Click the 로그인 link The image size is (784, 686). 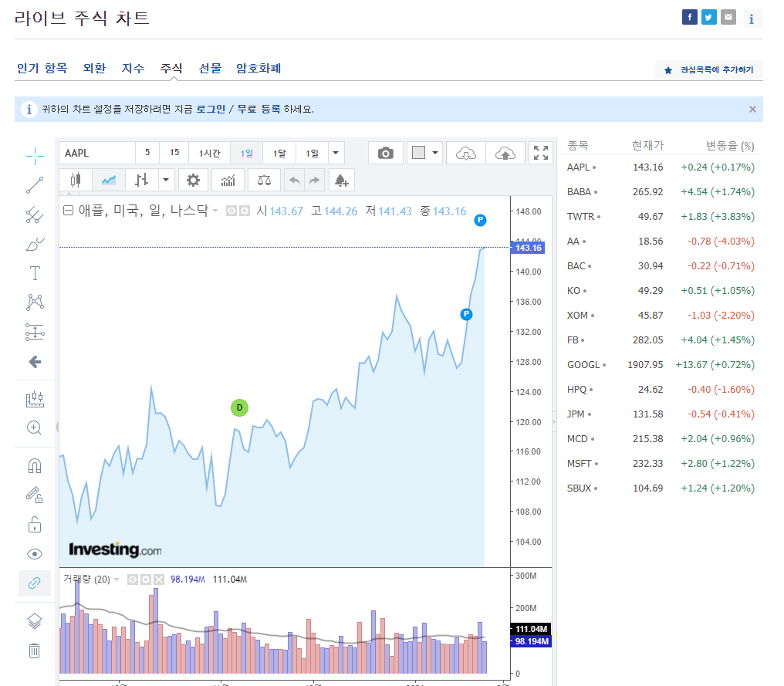coord(211,109)
